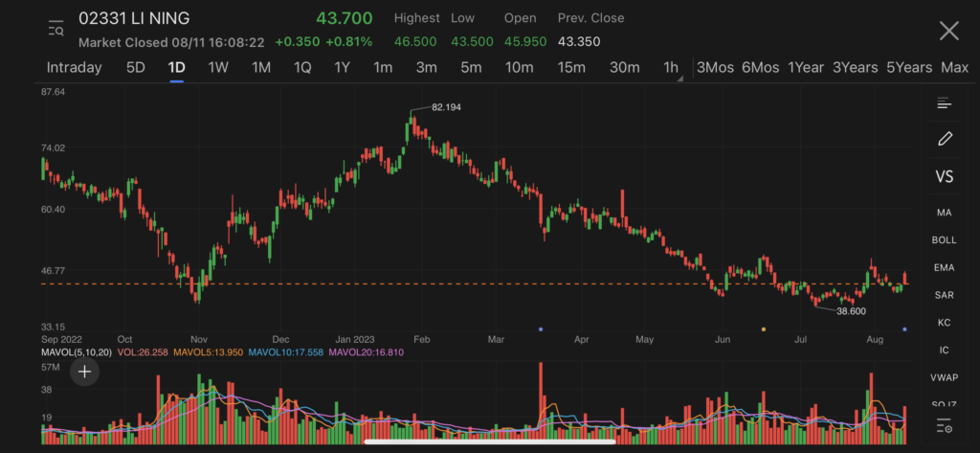Viewport: 980px width, 453px height.
Task: Click the 38.600 low price label
Action: pyautogui.click(x=851, y=311)
